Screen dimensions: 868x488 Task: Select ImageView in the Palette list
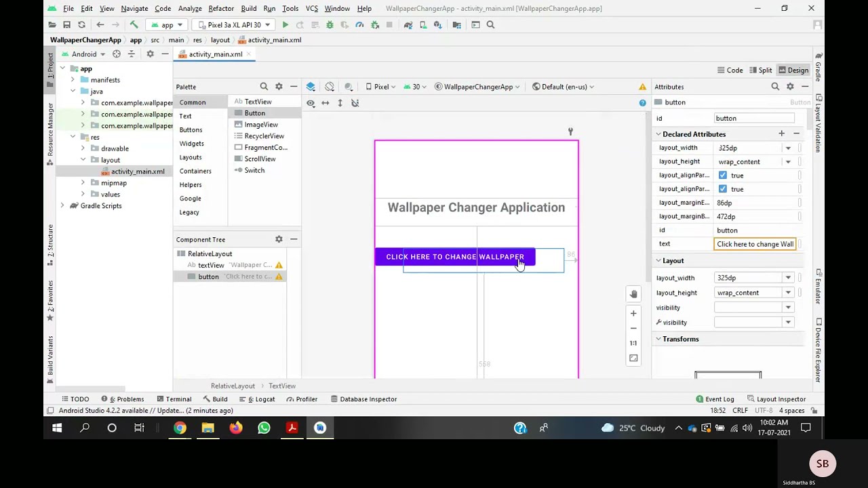pyautogui.click(x=261, y=125)
